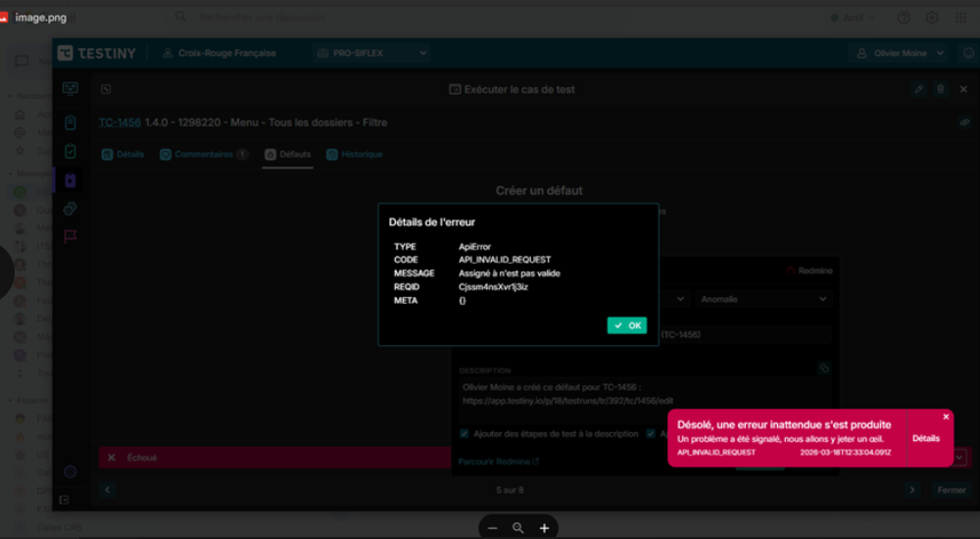Open the red flag icon in the sidebar

point(70,236)
